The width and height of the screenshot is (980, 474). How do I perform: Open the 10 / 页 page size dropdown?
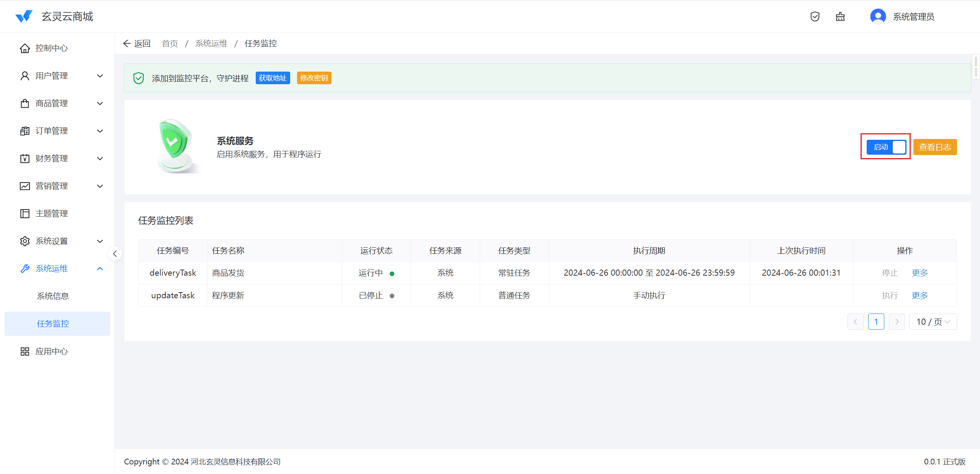click(x=933, y=322)
